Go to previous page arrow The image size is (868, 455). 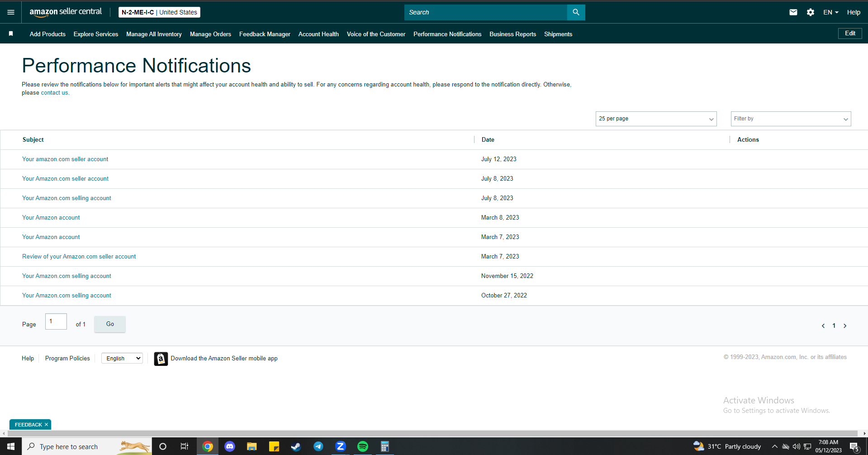[x=823, y=326]
